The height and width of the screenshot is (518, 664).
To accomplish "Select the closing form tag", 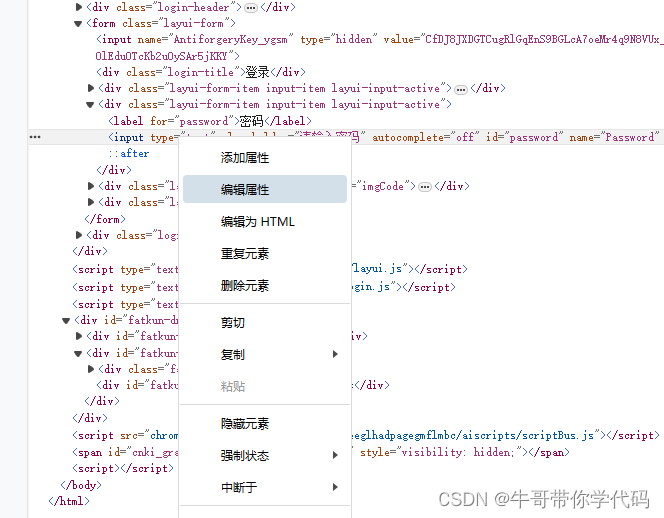I will tap(105, 219).
